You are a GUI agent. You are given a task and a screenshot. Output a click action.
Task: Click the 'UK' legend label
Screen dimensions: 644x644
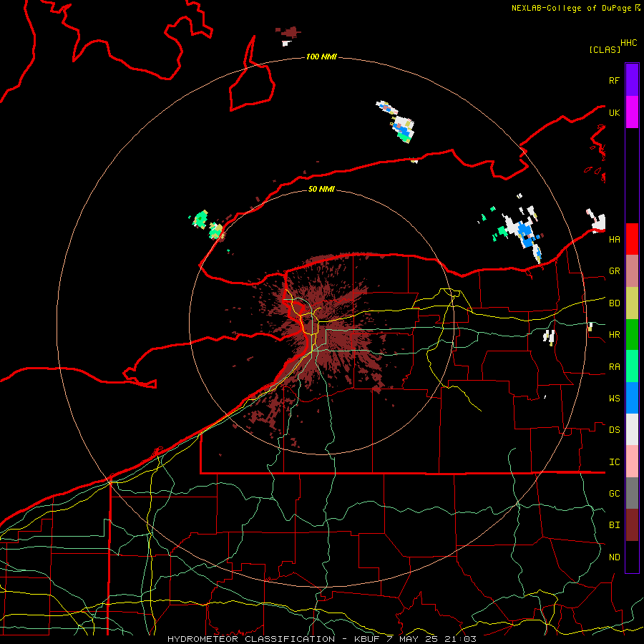pyautogui.click(x=614, y=112)
